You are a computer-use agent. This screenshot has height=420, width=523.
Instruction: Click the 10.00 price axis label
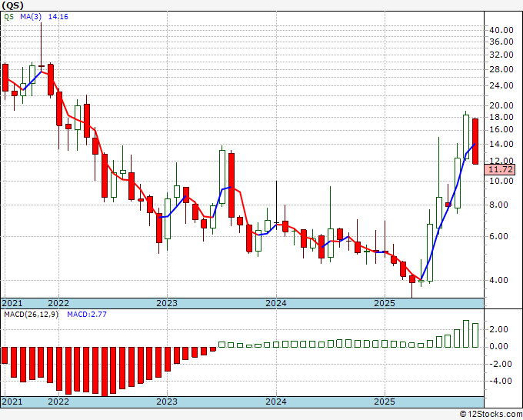(x=501, y=181)
